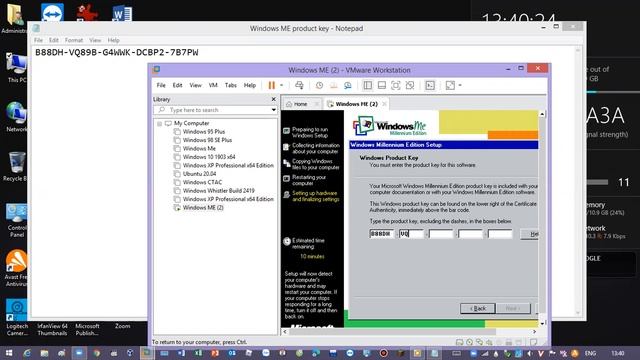The height and width of the screenshot is (360, 640).
Task: Select the This PC desktop icon
Action: 16,68
